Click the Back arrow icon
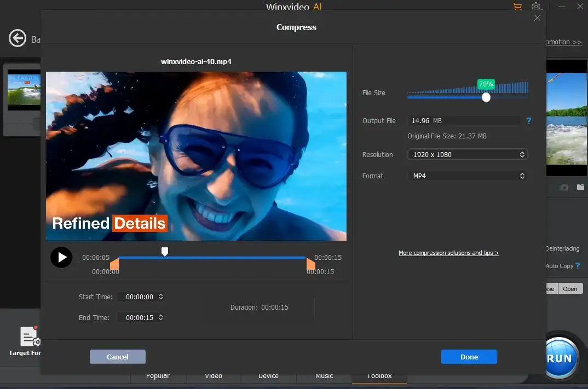 18,38
